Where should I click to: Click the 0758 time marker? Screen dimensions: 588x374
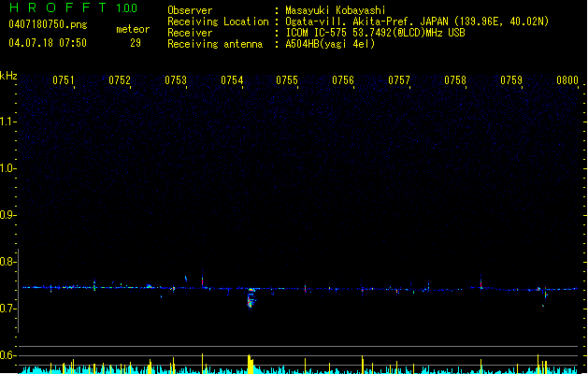(x=455, y=80)
